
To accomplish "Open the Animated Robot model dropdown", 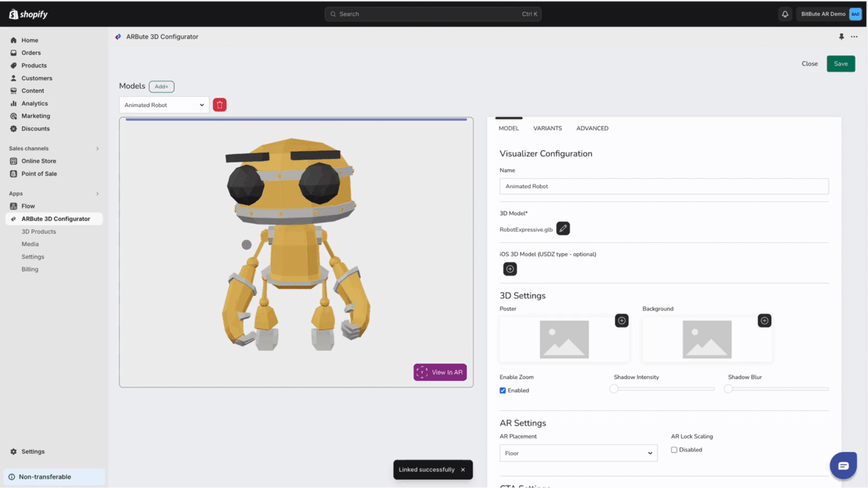I will [x=163, y=105].
